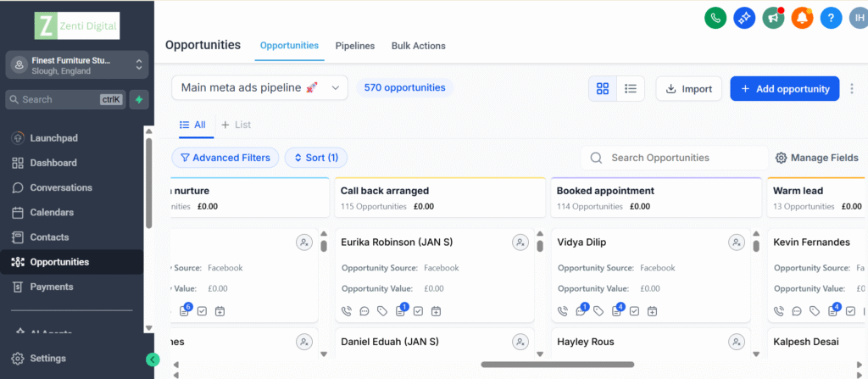Click the blue help question mark icon
The image size is (868, 379).
pyautogui.click(x=830, y=17)
